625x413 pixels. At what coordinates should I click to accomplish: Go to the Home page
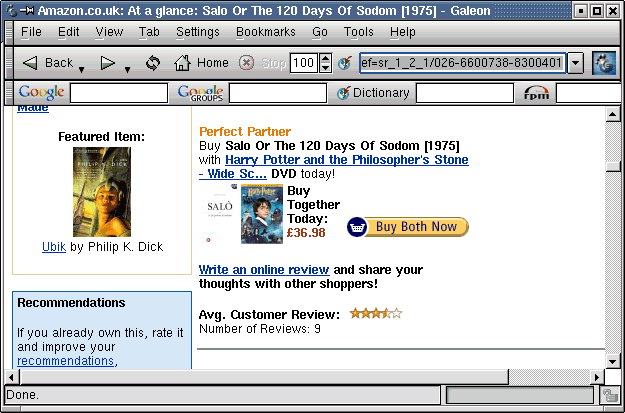pyautogui.click(x=201, y=63)
